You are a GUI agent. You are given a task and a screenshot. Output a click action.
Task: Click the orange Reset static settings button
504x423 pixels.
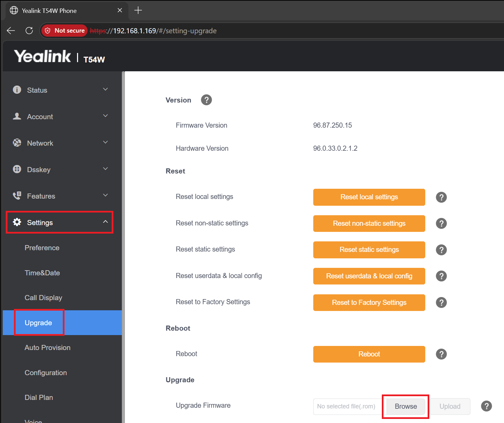point(369,250)
